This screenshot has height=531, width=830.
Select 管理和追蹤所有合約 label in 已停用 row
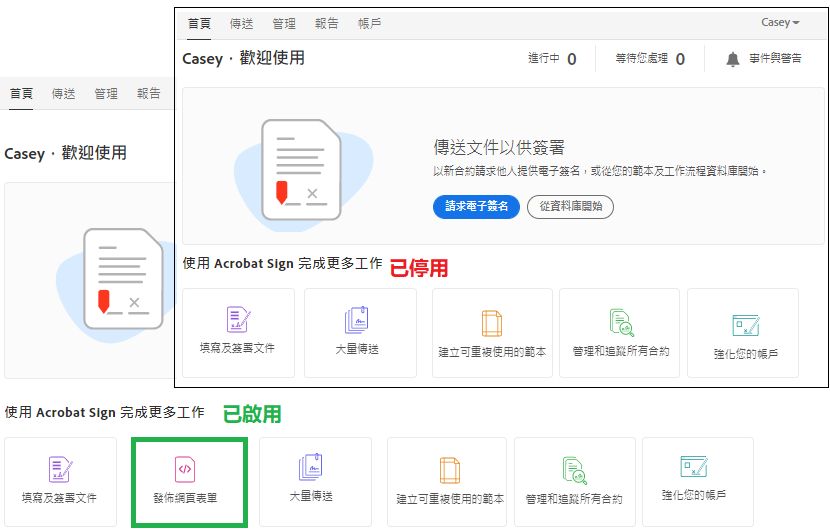[x=621, y=351]
